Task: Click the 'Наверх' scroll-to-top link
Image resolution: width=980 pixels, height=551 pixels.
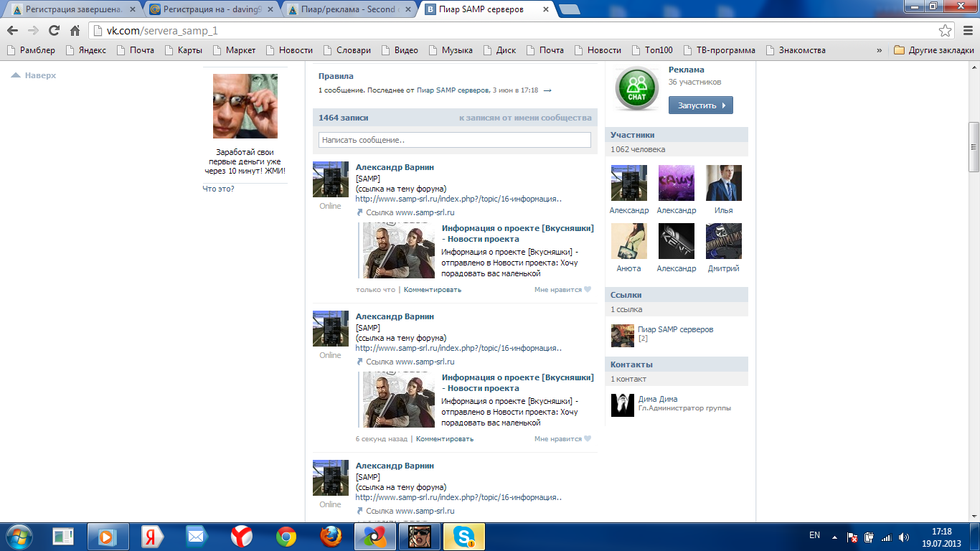Action: [x=34, y=75]
